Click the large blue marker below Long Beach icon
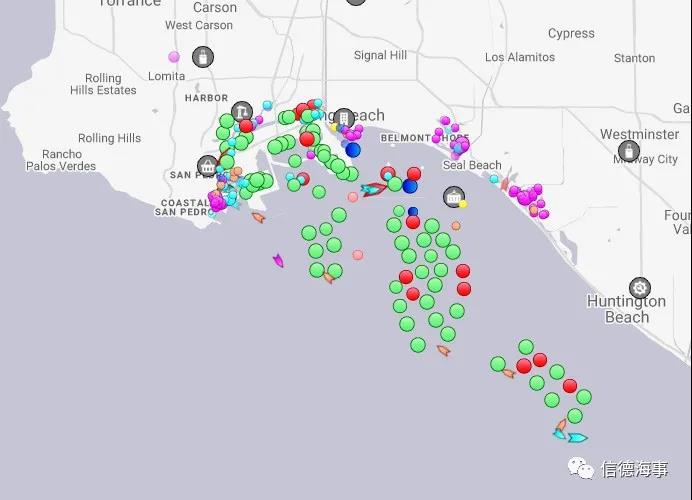This screenshot has width=692, height=500. click(353, 150)
